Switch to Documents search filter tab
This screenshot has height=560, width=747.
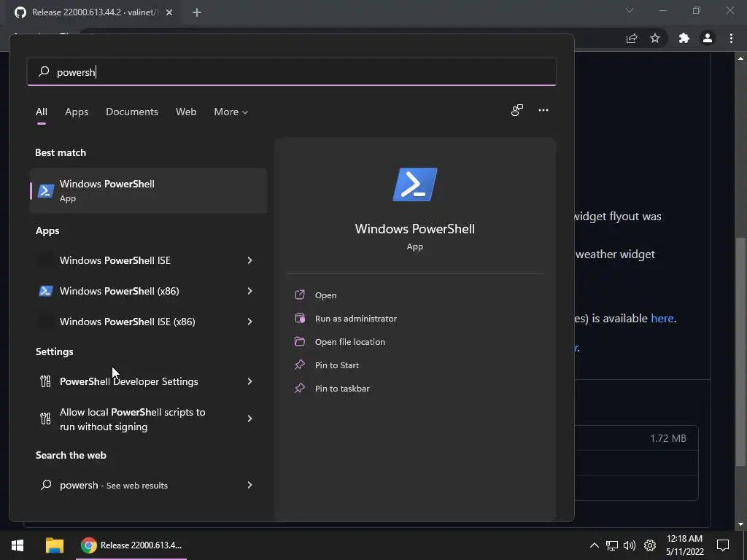[132, 112]
